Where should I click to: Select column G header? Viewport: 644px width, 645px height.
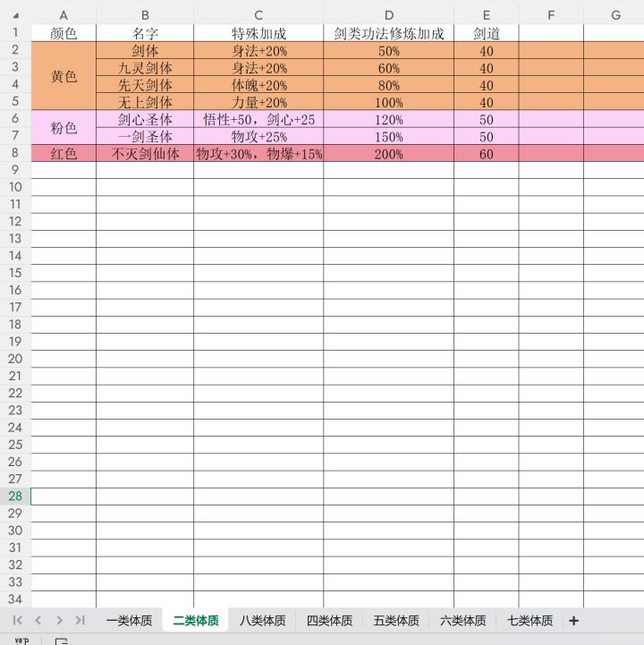[615, 15]
